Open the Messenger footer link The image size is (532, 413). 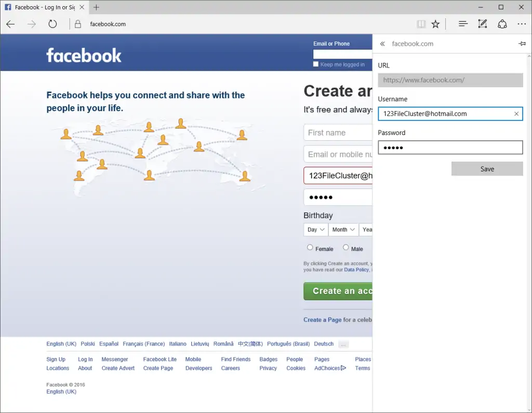pos(115,359)
